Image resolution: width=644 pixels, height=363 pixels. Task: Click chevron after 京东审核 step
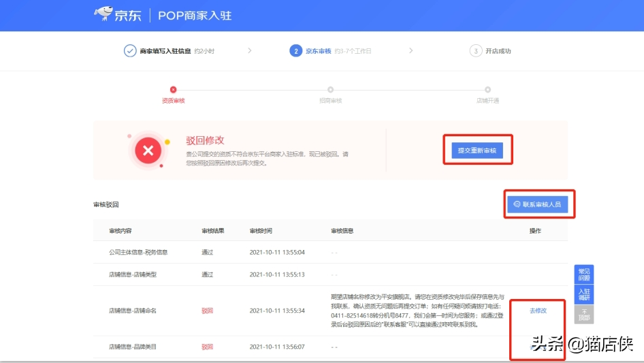(410, 50)
